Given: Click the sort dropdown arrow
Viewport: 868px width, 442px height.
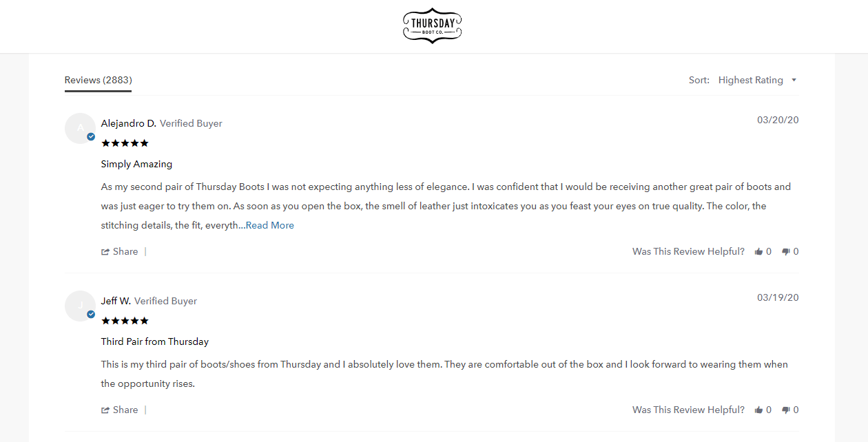Looking at the screenshot, I should (x=794, y=80).
